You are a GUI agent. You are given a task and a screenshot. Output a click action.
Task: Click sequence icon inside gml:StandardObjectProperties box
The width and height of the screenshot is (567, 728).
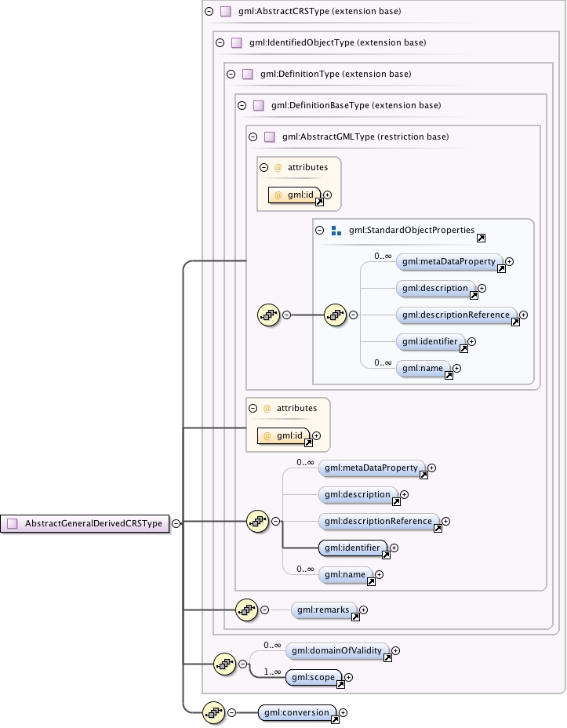(x=336, y=315)
